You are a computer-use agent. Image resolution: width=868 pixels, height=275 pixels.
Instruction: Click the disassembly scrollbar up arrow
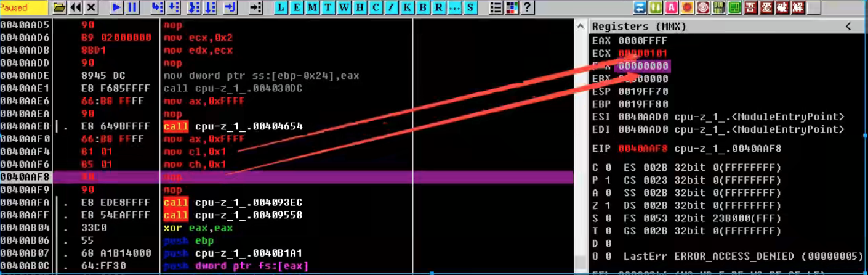pyautogui.click(x=580, y=27)
